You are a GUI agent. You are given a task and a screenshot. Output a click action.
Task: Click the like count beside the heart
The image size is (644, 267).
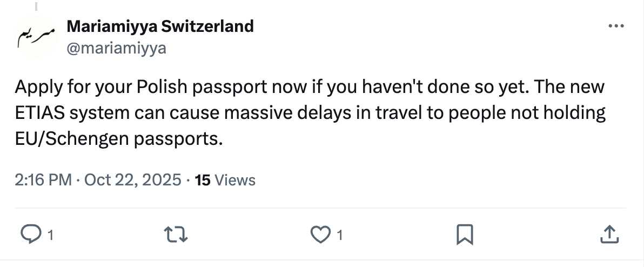pos(340,235)
